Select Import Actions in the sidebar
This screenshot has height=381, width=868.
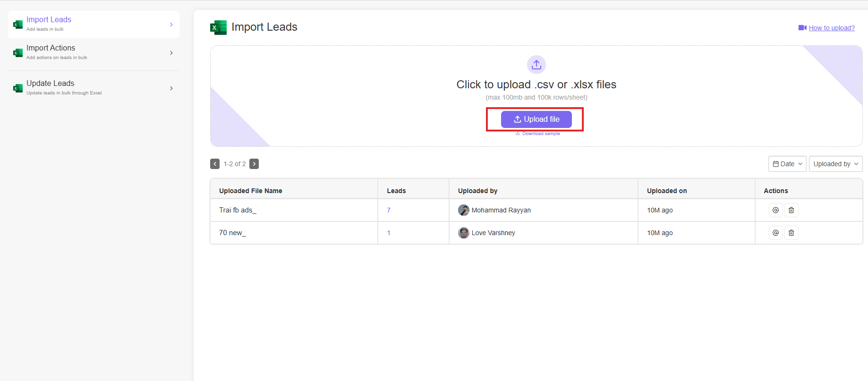tap(94, 53)
